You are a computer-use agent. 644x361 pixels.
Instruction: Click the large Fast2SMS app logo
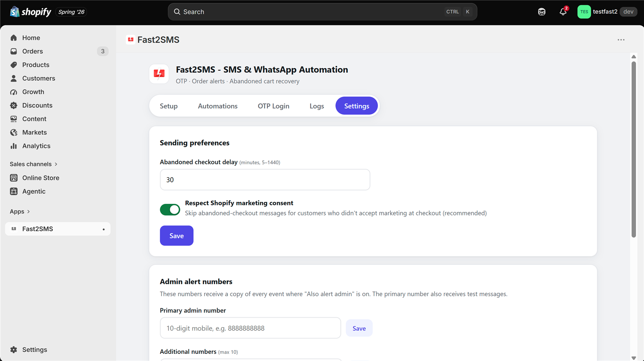159,74
